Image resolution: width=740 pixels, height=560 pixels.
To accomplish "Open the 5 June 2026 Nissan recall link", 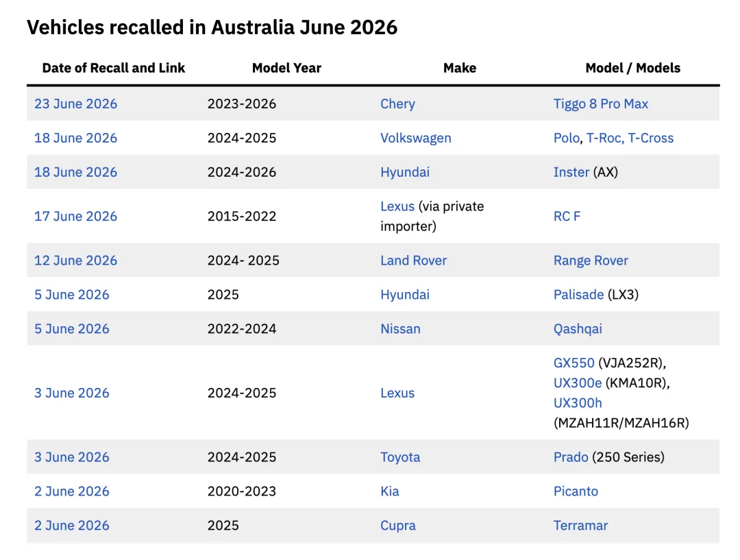I will point(72,328).
